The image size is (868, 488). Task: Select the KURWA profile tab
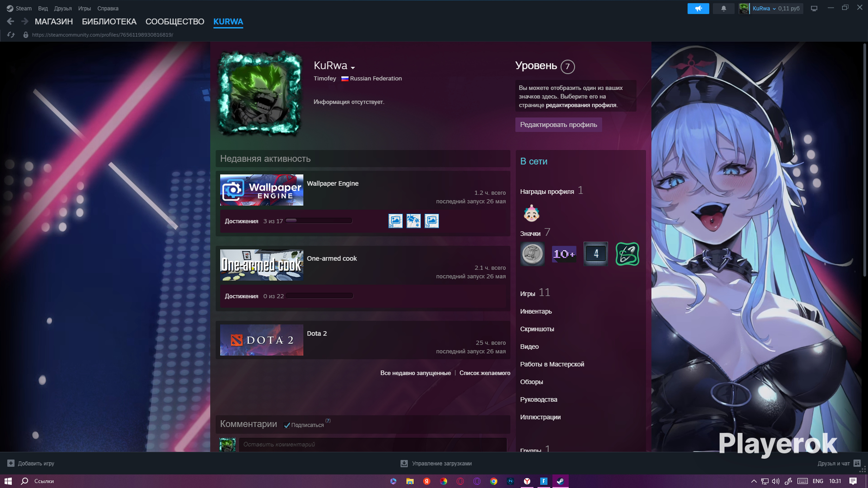[x=228, y=21]
